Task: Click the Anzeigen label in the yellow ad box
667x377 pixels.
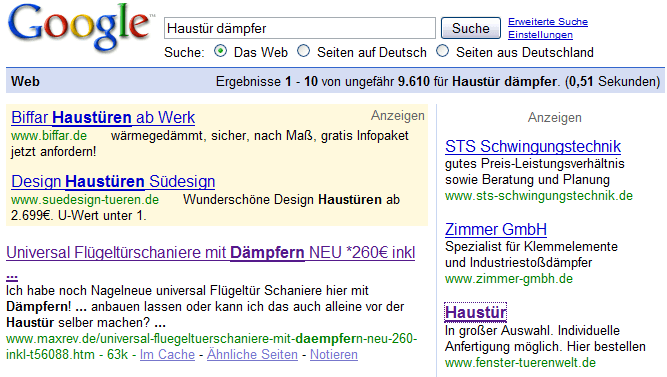Action: click(398, 115)
